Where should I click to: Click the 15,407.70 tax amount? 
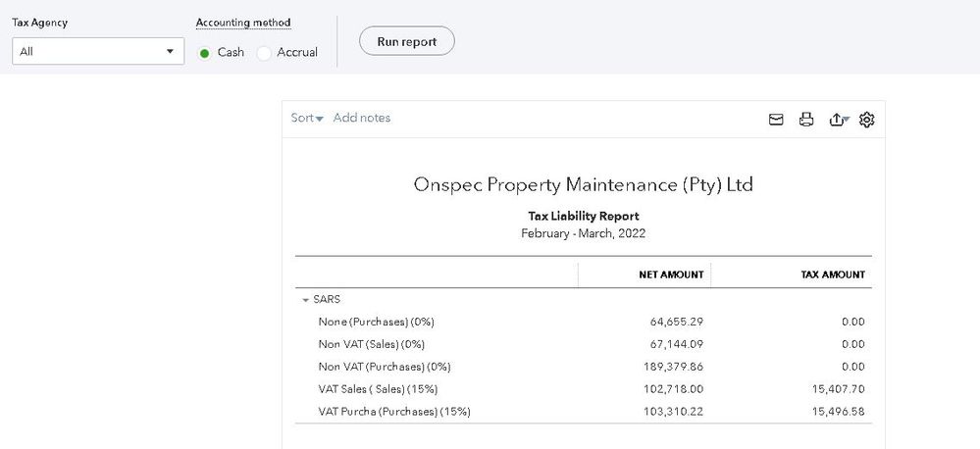pyautogui.click(x=837, y=389)
